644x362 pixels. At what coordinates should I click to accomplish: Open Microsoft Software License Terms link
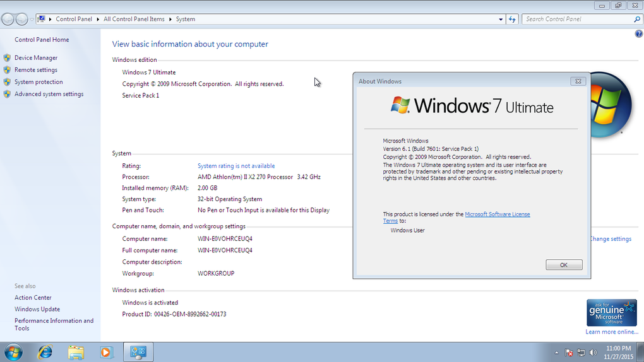point(498,214)
